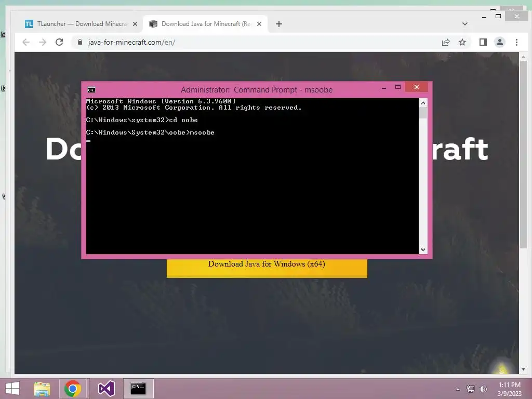The width and height of the screenshot is (532, 399).
Task: Bookmark this page with the star
Action: [462, 42]
